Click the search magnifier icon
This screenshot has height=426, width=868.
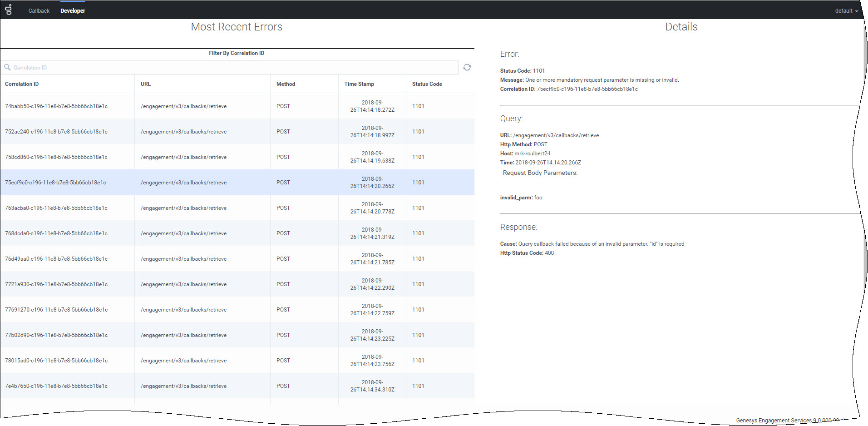[7, 67]
